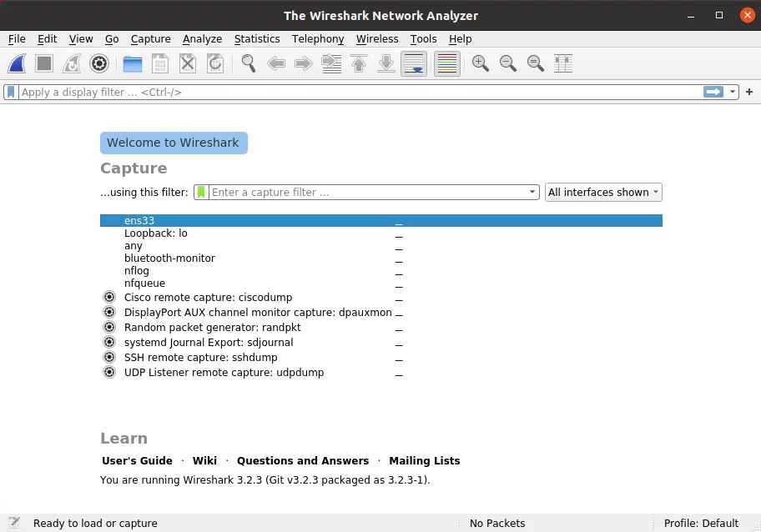Image resolution: width=761 pixels, height=532 pixels.
Task: Open the Go menu
Action: point(112,39)
